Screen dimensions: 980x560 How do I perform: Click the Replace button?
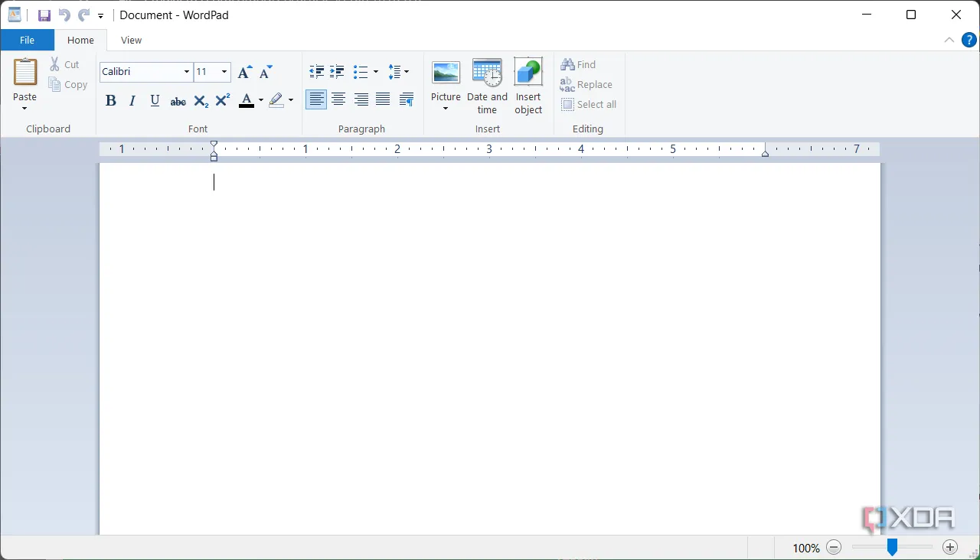tap(586, 85)
